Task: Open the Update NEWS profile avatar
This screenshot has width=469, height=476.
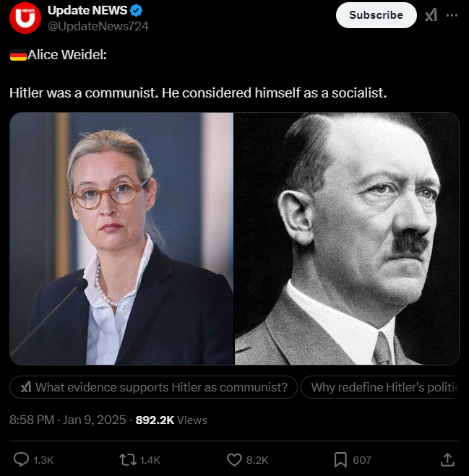Action: click(x=25, y=17)
